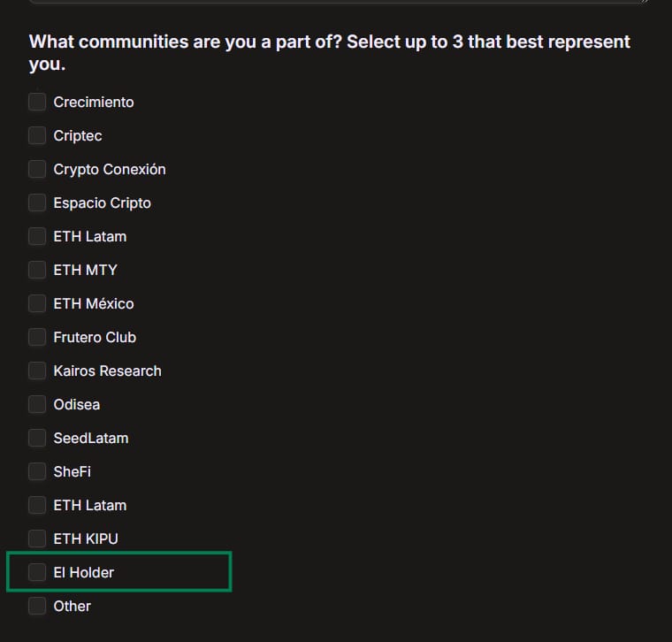Viewport: 672px width, 642px height.
Task: Click the 'Frutero Club' label text
Action: (95, 337)
